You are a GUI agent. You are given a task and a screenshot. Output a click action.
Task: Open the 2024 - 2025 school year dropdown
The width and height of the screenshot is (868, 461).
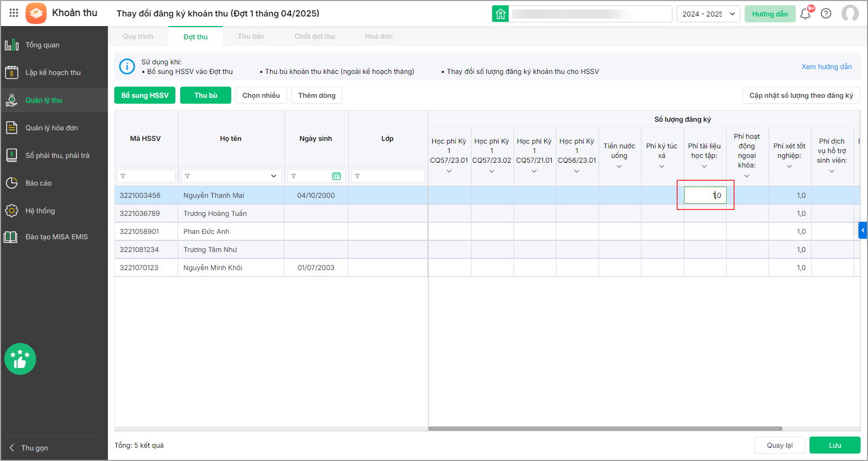(x=708, y=14)
